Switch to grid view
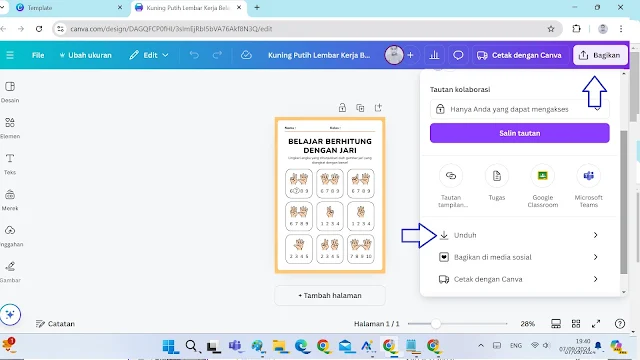 [576, 324]
